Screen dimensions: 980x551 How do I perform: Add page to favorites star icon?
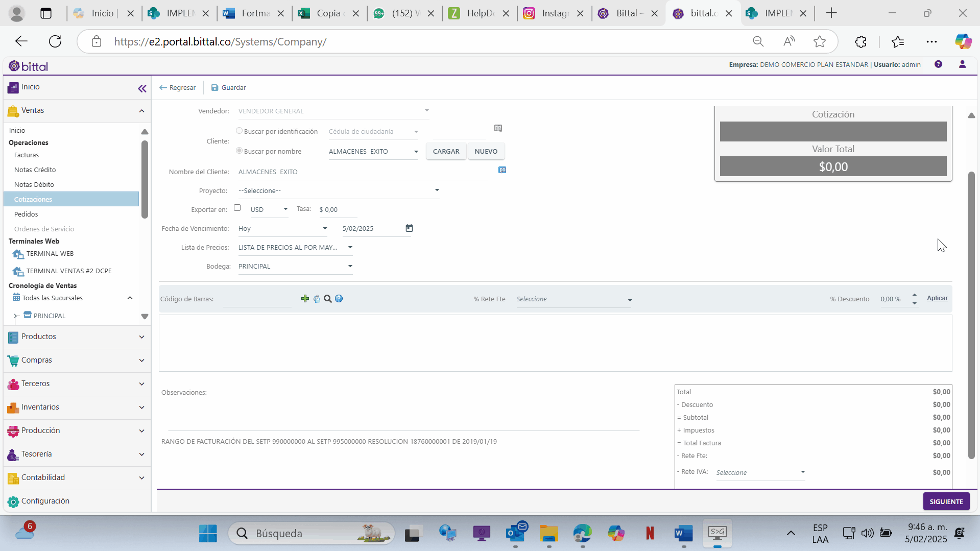tap(820, 42)
